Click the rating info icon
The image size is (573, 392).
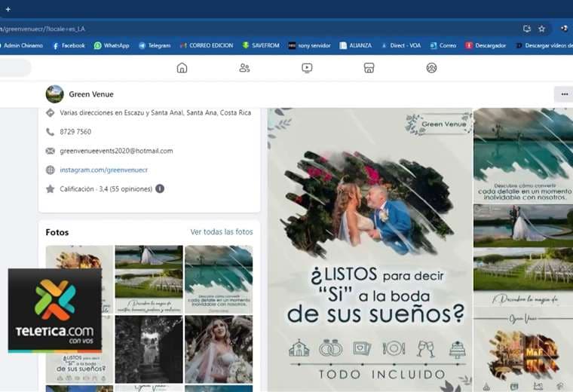pos(160,188)
